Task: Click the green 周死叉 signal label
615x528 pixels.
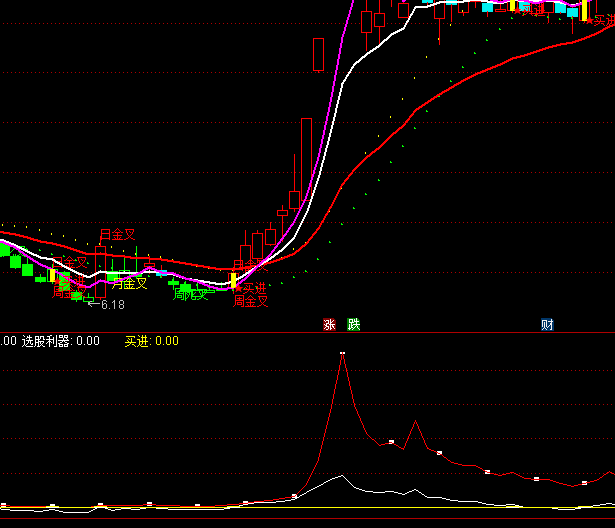Action: 190,295
